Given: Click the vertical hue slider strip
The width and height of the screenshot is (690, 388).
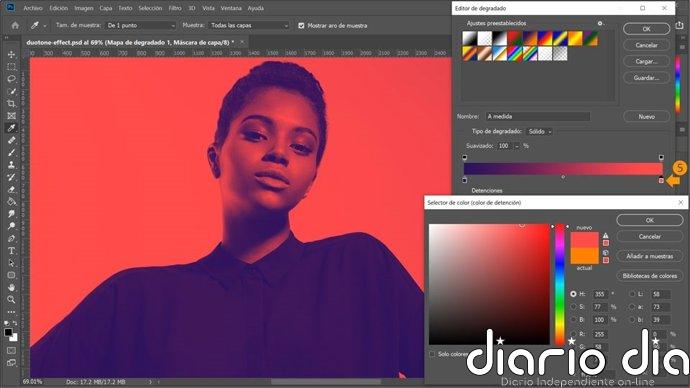Looking at the screenshot, I should click(560, 284).
